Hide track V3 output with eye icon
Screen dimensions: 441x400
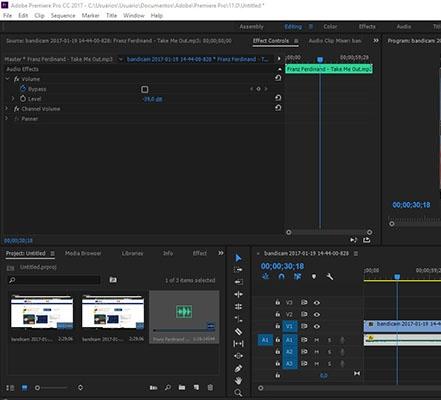(x=317, y=303)
